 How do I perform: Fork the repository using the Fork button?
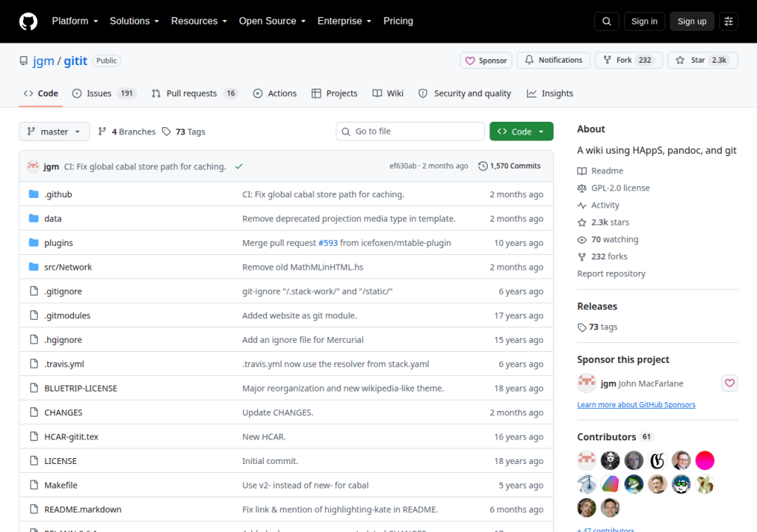628,61
